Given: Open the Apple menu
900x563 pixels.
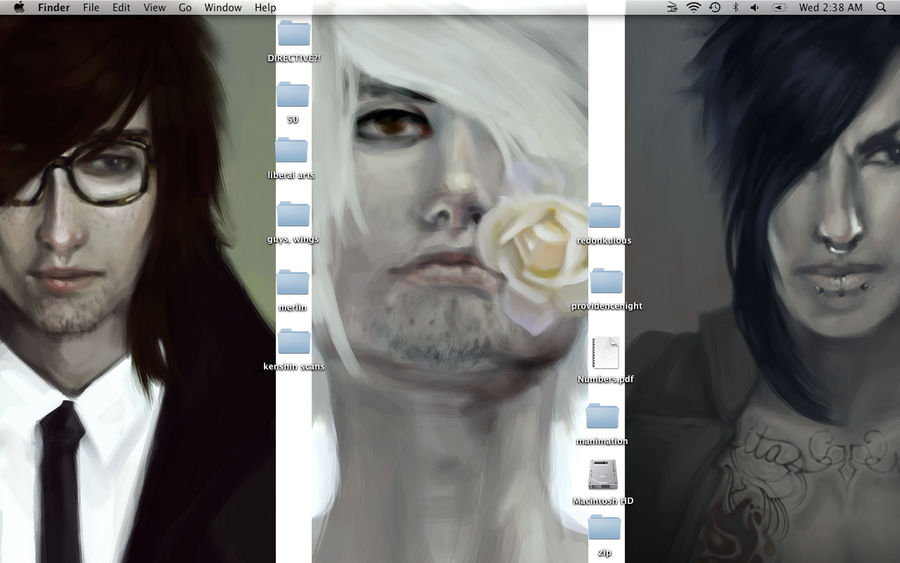Looking at the screenshot, I should [x=19, y=7].
